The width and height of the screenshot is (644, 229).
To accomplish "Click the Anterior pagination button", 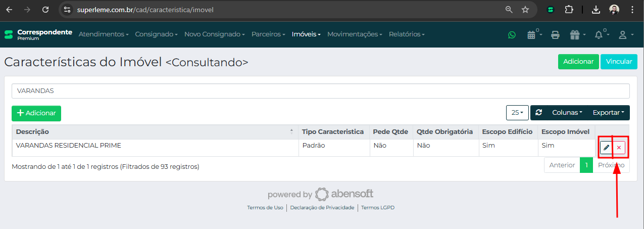I will click(x=562, y=165).
